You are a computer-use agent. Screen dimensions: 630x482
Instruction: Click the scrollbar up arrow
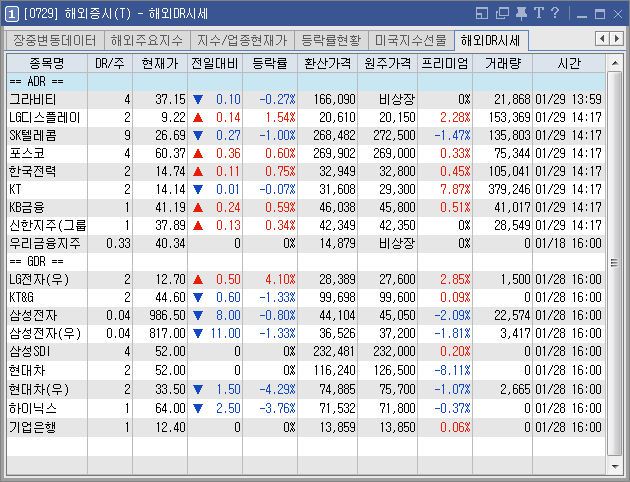tap(615, 63)
